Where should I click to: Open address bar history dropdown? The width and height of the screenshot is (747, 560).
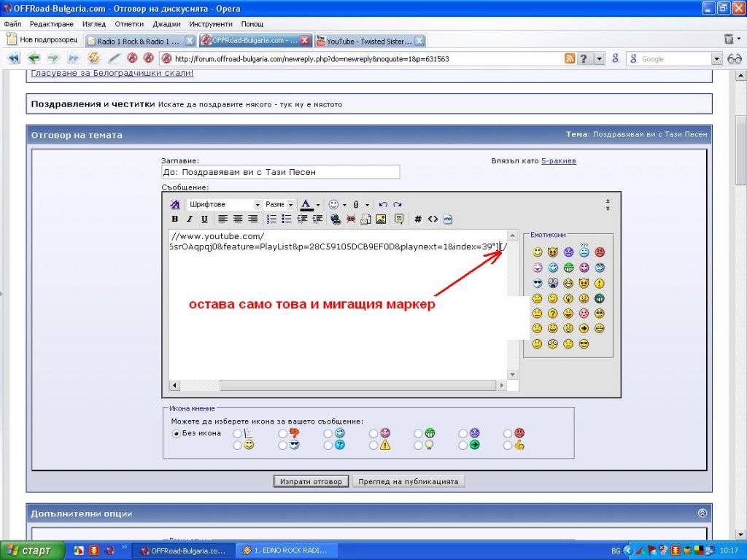[x=600, y=58]
